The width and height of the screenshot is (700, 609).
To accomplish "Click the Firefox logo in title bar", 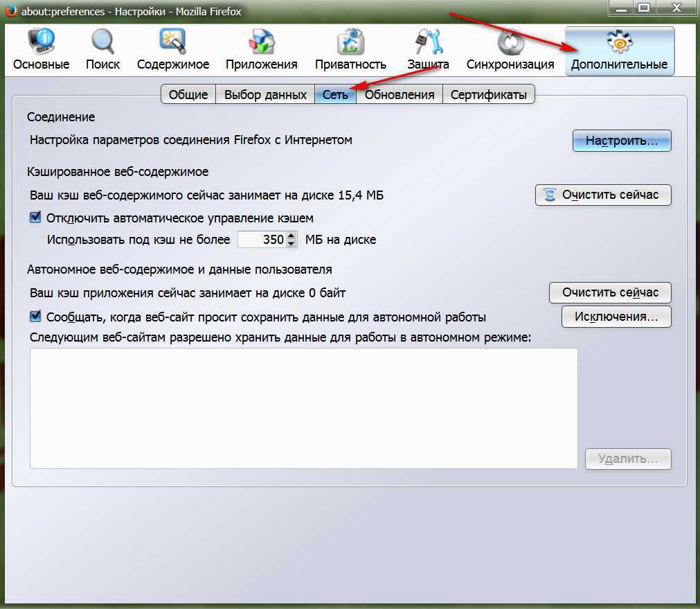I will tap(10, 10).
